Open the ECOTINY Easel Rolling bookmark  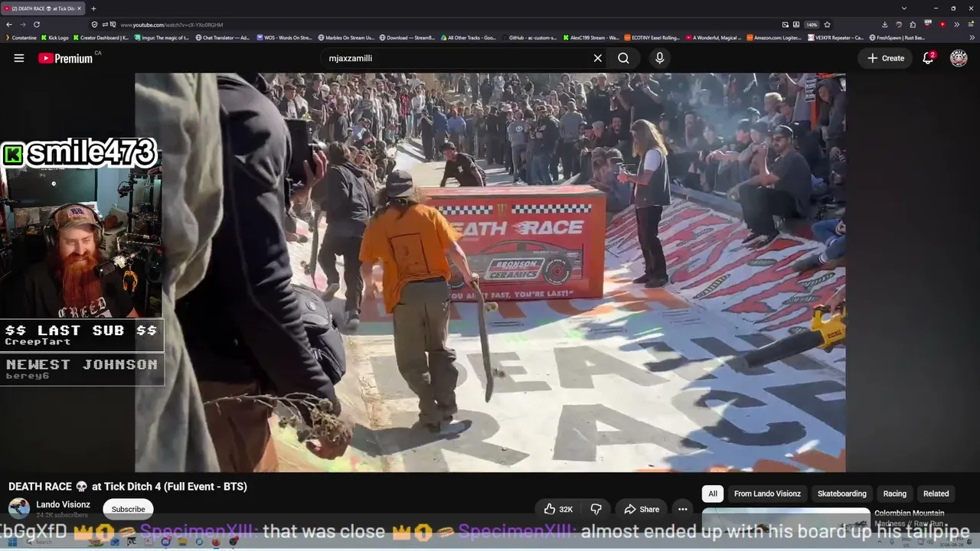[652, 37]
